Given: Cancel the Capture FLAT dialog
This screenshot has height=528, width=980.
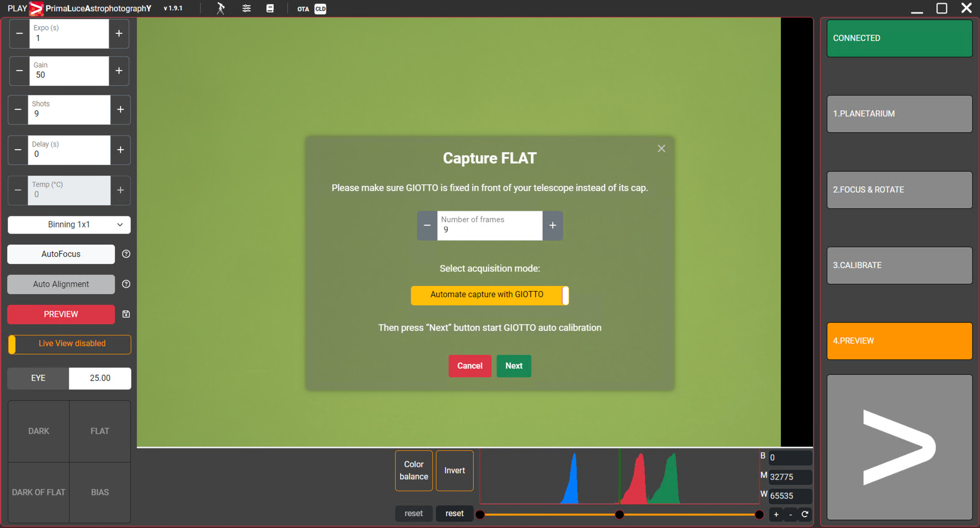Looking at the screenshot, I should pos(470,366).
